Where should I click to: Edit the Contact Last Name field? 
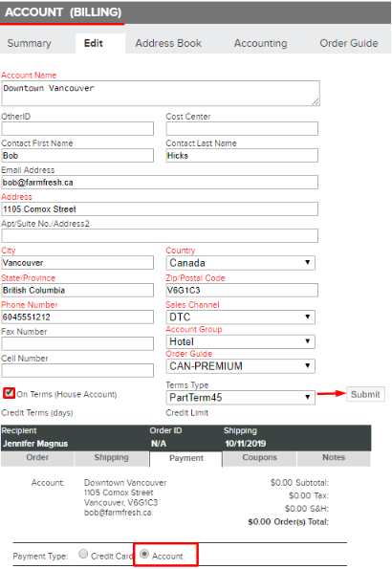(x=242, y=156)
